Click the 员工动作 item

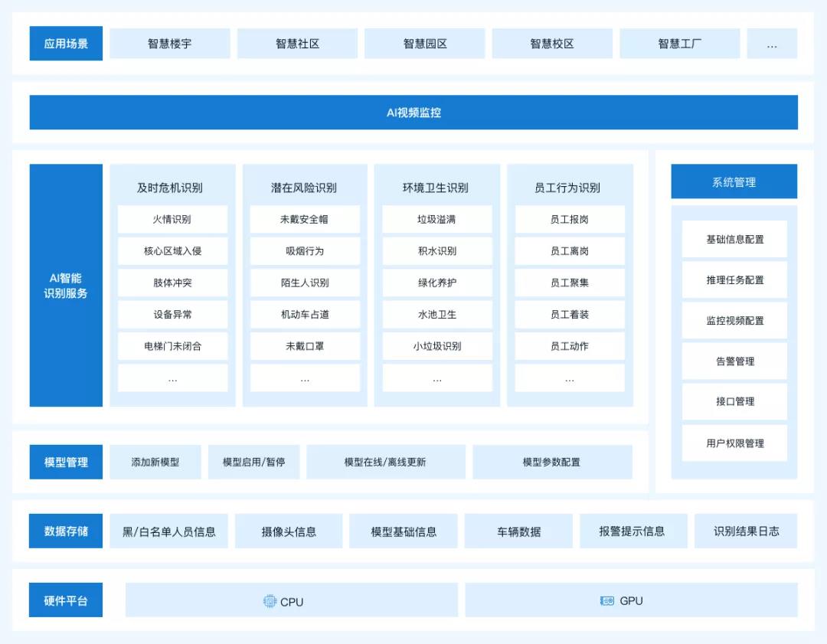(x=570, y=346)
